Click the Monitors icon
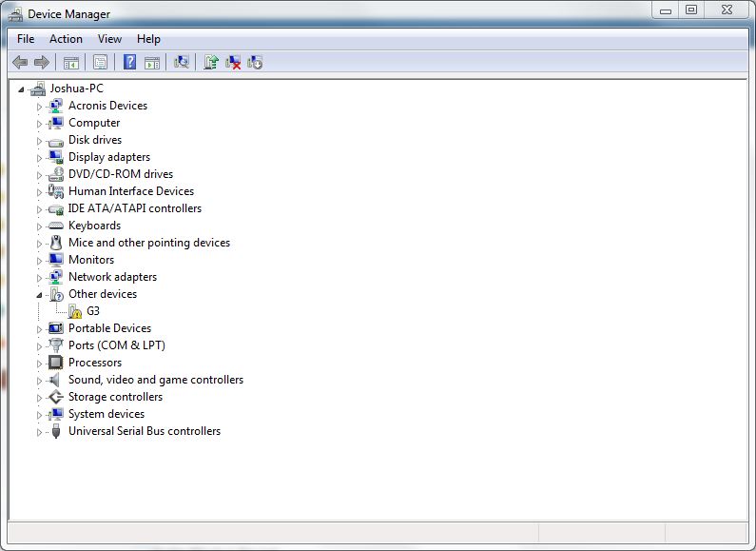Image resolution: width=756 pixels, height=551 pixels. point(56,260)
